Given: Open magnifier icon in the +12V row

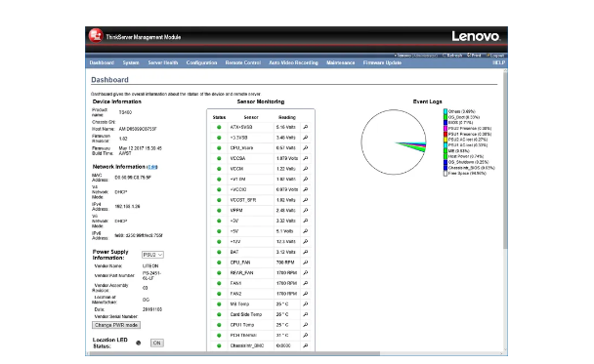Looking at the screenshot, I should pyautogui.click(x=306, y=241).
